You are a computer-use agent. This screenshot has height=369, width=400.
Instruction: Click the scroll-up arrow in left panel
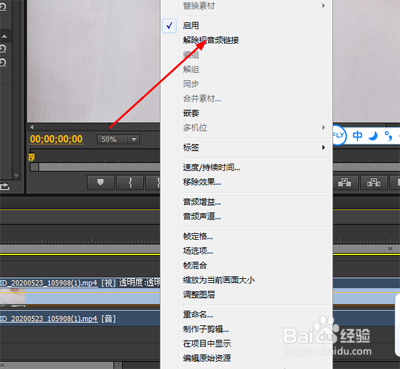(5, 36)
